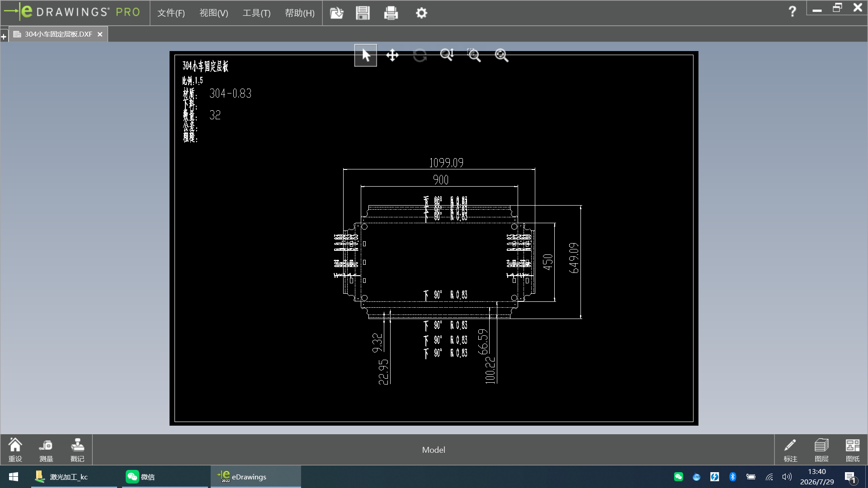The image size is (868, 488).
Task: Open the network tray icon
Action: coord(769,477)
